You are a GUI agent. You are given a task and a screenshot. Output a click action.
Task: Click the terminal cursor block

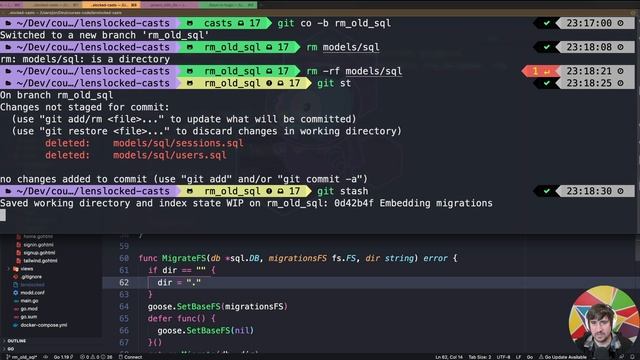pyautogui.click(x=3, y=215)
